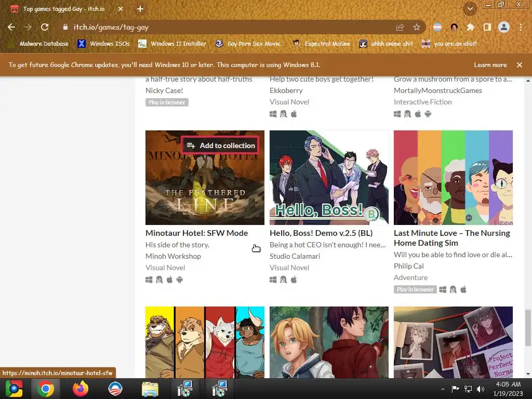Click the Adventure genre label
532x399 pixels.
coord(410,277)
